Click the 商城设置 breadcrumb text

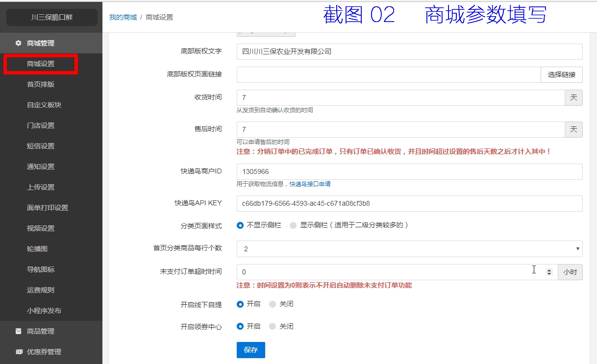coord(159,17)
